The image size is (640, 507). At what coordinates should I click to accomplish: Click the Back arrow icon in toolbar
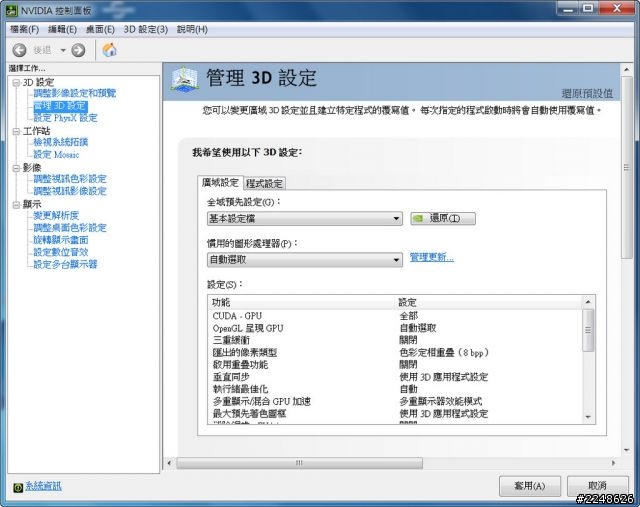[x=19, y=50]
